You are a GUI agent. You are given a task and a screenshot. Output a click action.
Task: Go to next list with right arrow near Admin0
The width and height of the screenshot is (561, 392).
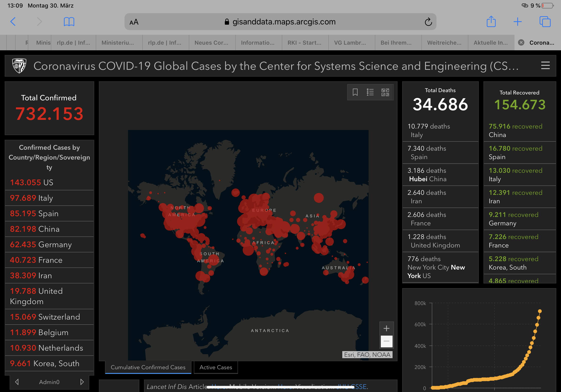(82, 382)
